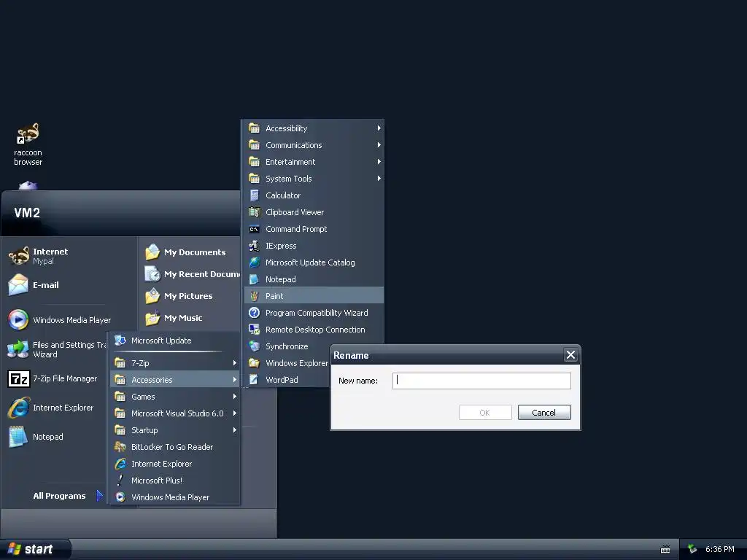Expand the Entertainment submenu arrow
The width and height of the screenshot is (747, 560).
(379, 161)
